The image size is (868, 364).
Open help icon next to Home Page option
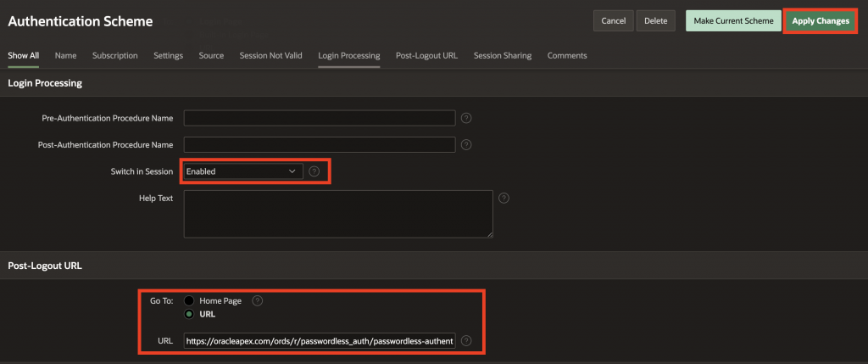[257, 301]
